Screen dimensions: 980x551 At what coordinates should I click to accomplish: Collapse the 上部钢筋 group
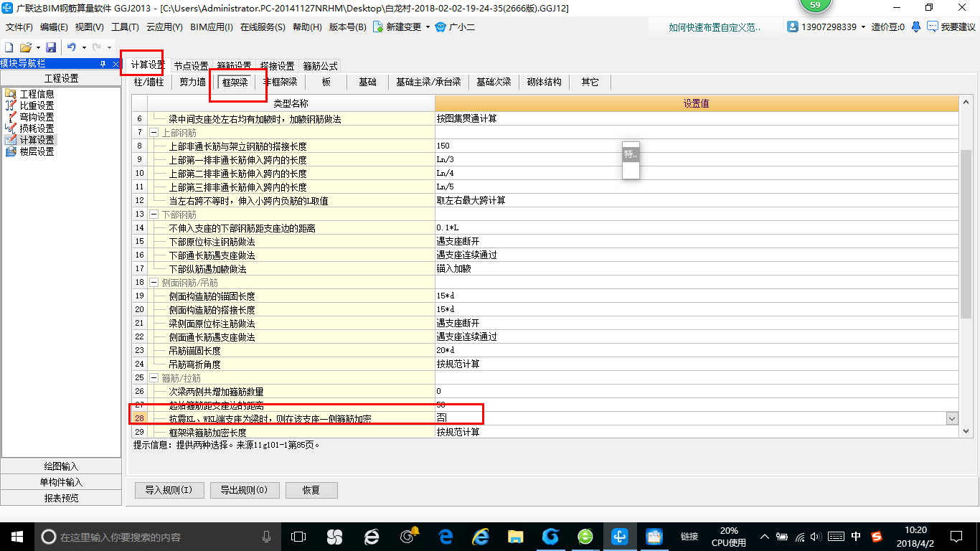pyautogui.click(x=154, y=133)
